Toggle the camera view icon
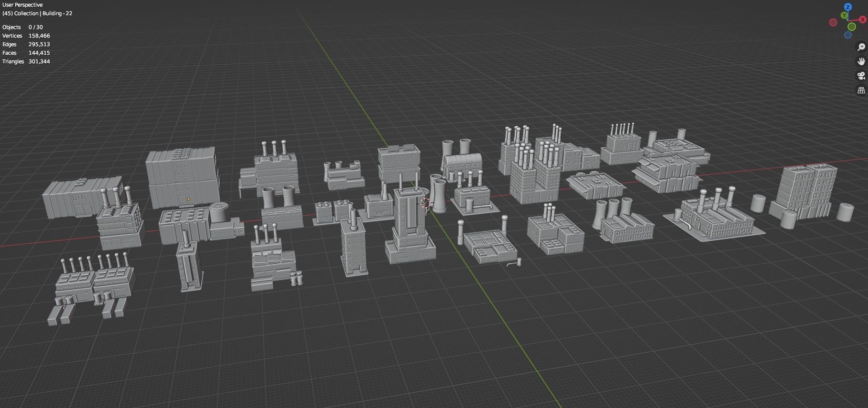 tap(861, 75)
